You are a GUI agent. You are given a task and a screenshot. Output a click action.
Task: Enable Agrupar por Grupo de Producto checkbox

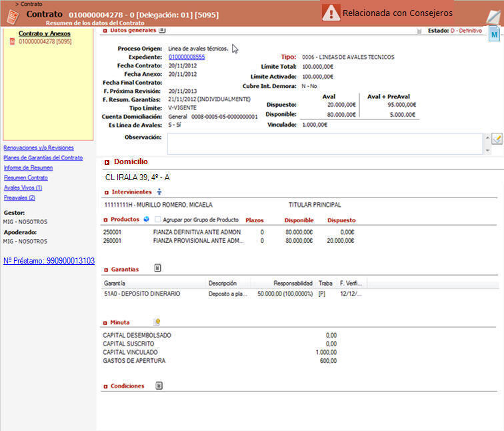coord(157,220)
